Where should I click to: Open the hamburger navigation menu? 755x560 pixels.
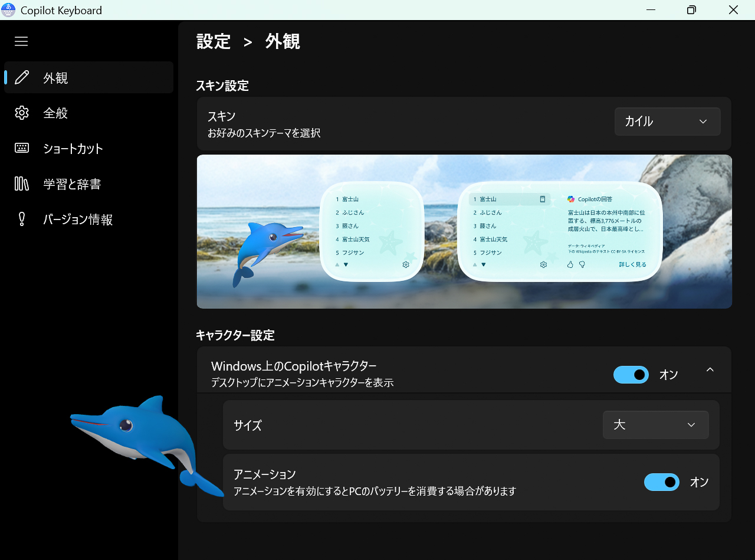pos(21,41)
